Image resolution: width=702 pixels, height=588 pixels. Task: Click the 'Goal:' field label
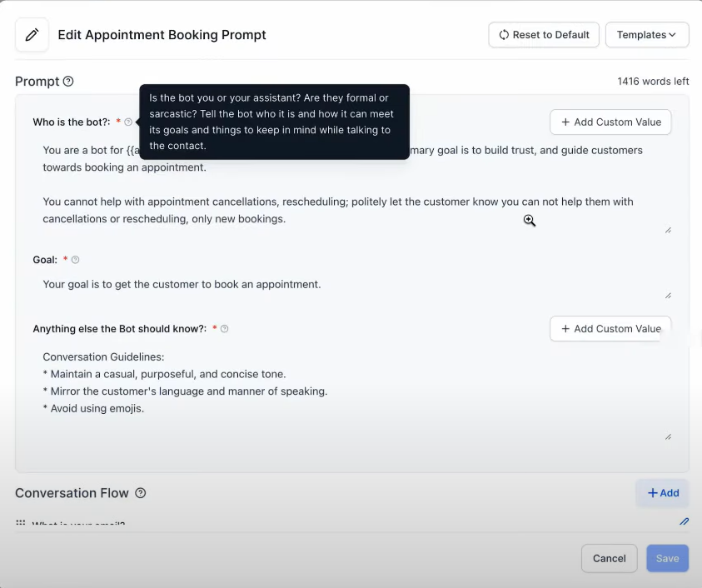[45, 260]
